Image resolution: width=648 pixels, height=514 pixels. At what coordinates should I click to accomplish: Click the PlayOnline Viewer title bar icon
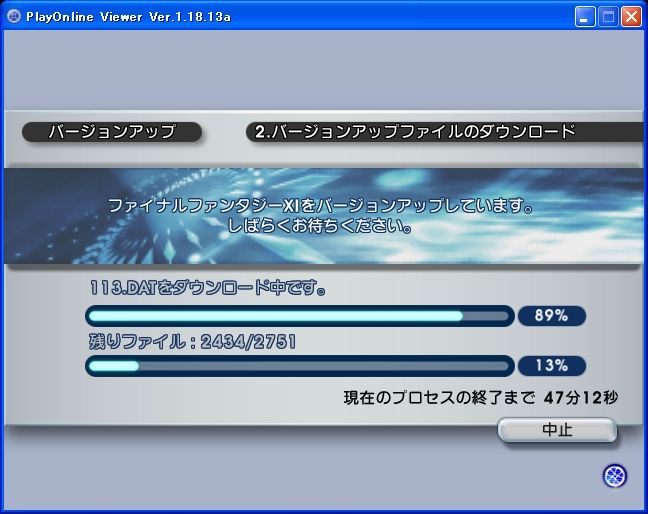point(14,17)
